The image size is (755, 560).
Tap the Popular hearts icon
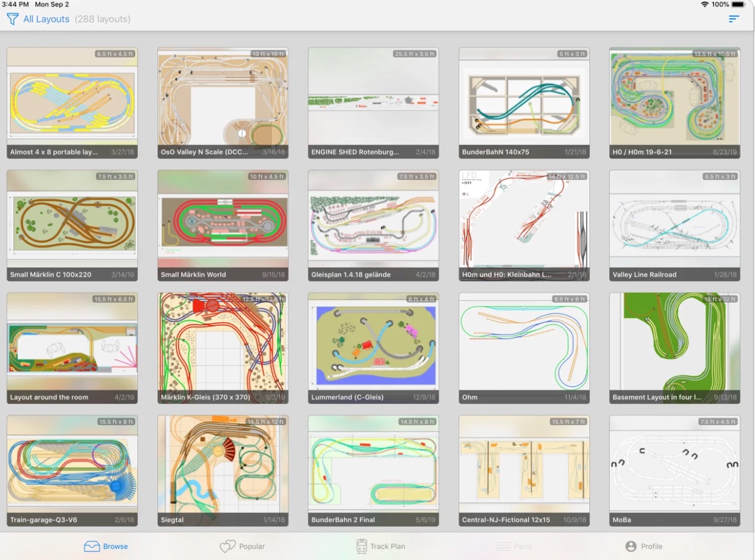[227, 546]
